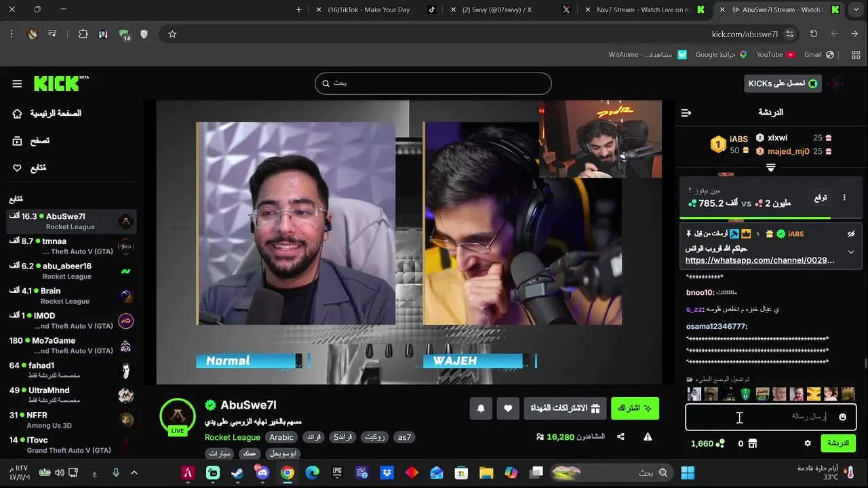Click iABS leaderboard top gifter
Screen dimensions: 868x488
tap(738, 139)
